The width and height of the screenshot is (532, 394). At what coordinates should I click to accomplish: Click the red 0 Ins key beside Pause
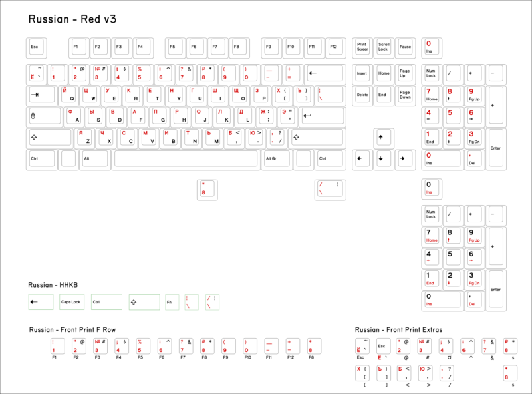point(432,48)
